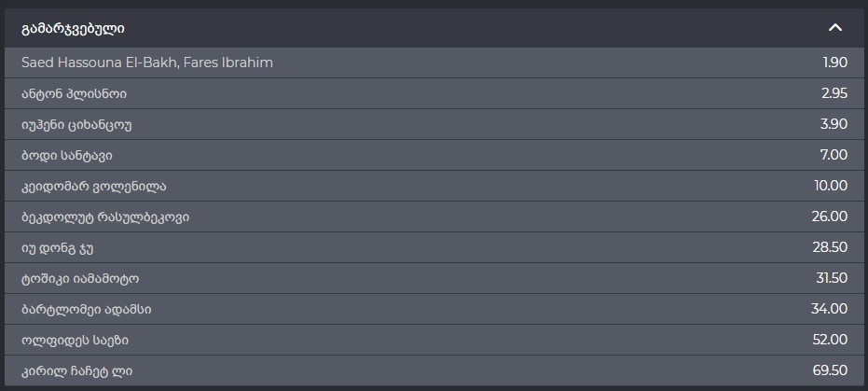The width and height of the screenshot is (868, 391).
Task: Select the 31.50 odds value
Action: 830,278
